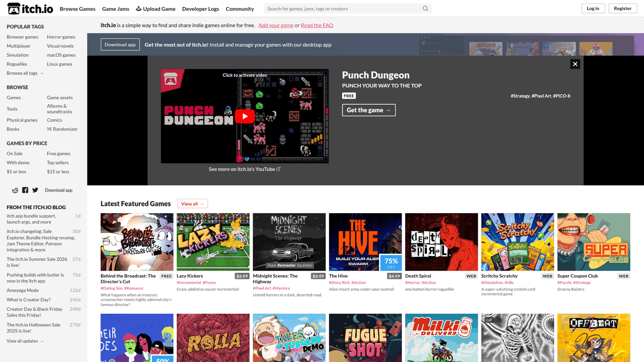Viewport: 644px width, 362px height.
Task: Open Rolla game thumbnail
Action: pyautogui.click(x=213, y=338)
